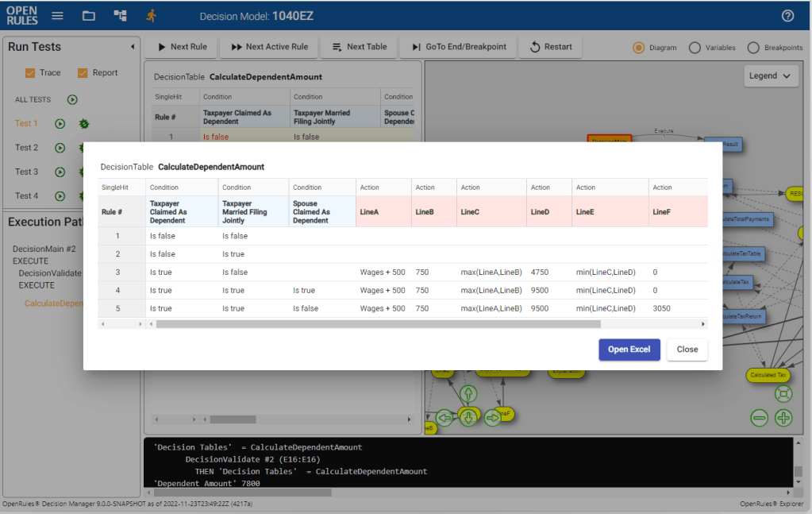Viewport: 812px width, 514px height.
Task: Click the dialog's horizontal scrollbar
Action: (378, 324)
